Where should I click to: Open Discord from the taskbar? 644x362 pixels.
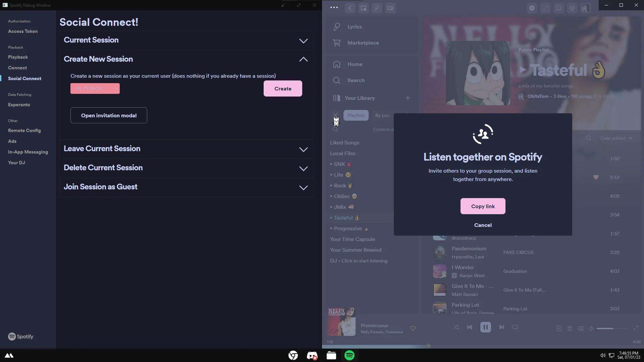[x=312, y=356]
